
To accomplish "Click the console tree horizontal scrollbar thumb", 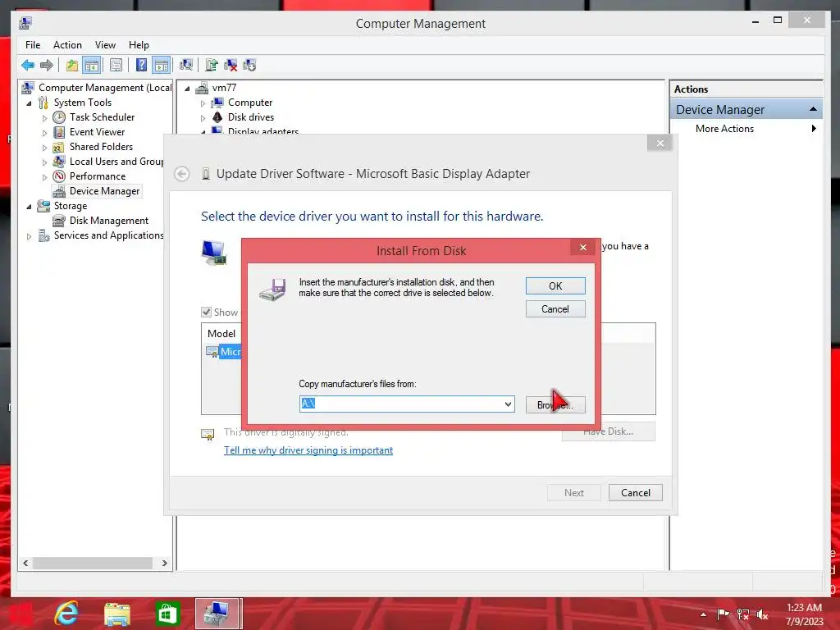I will (93, 564).
